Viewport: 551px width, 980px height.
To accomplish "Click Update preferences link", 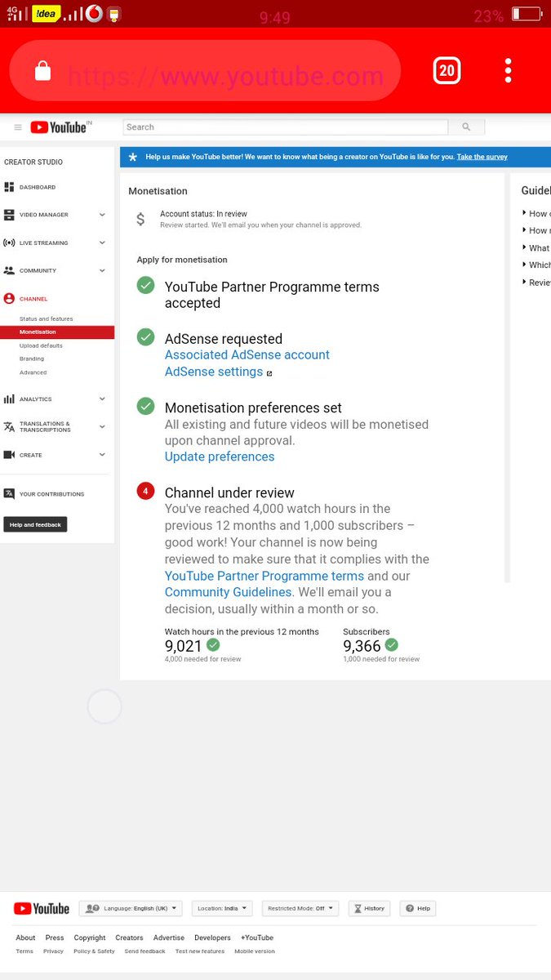I will point(220,457).
